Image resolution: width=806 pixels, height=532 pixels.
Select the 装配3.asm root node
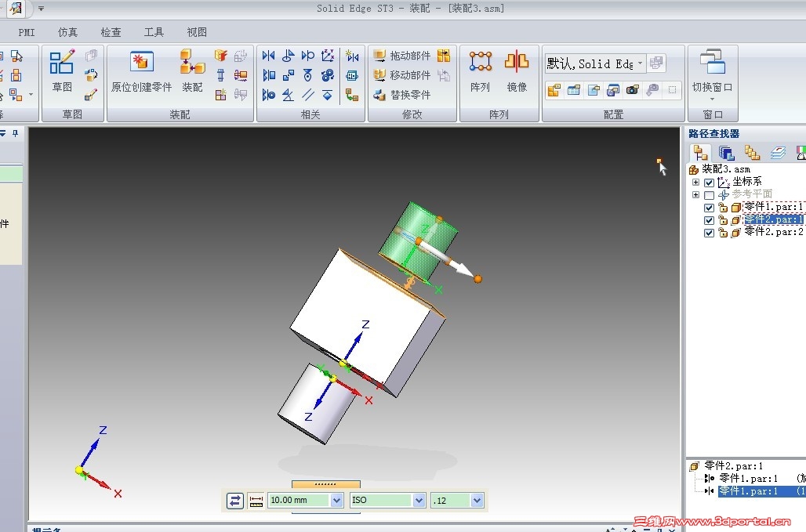[726, 169]
